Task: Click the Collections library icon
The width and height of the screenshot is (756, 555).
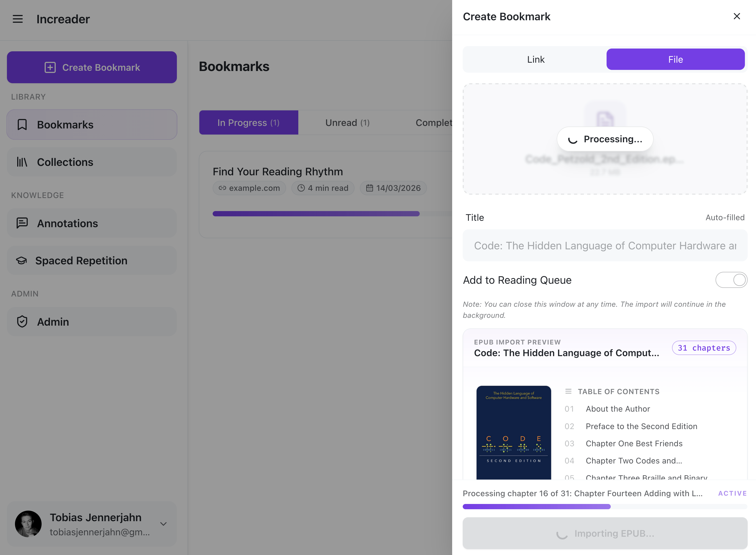Action: 22,162
